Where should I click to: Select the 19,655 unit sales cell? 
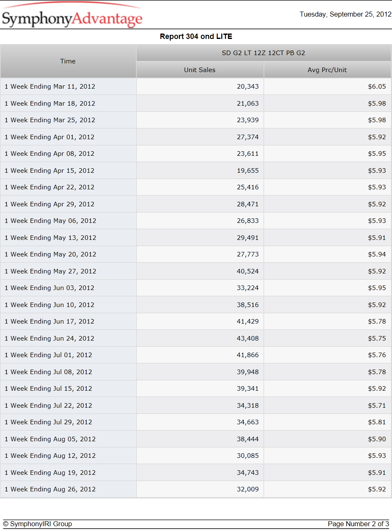200,171
